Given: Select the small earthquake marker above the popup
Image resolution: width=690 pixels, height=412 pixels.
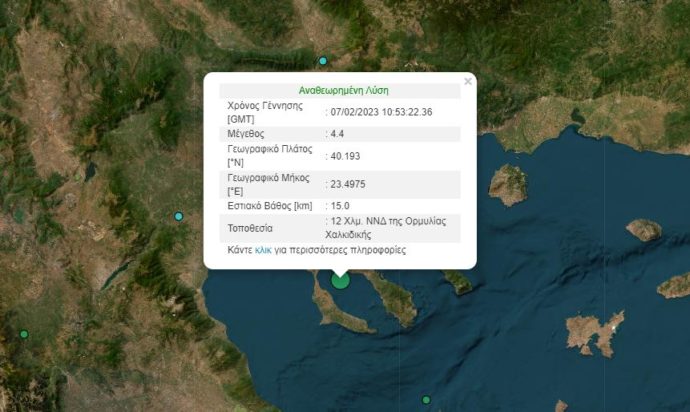Looking at the screenshot, I should coord(323,61).
